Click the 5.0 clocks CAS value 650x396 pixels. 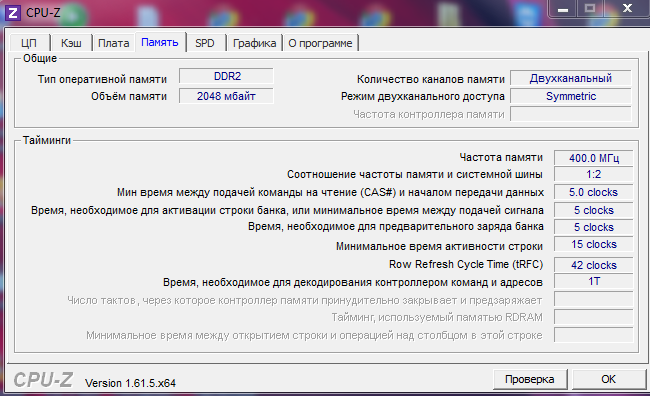[594, 192]
